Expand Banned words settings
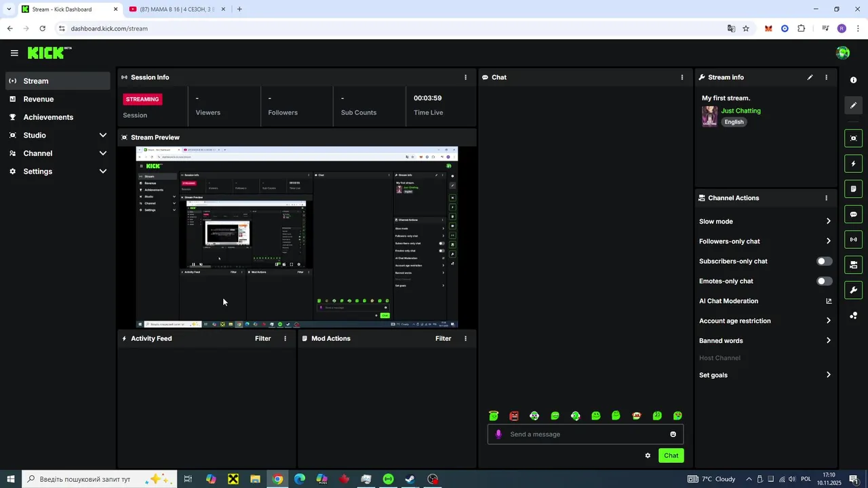Screen dimensions: 868x488 (828, 340)
